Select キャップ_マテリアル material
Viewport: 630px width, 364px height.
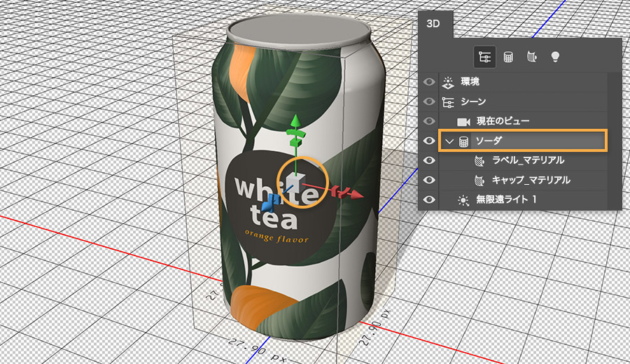(523, 180)
